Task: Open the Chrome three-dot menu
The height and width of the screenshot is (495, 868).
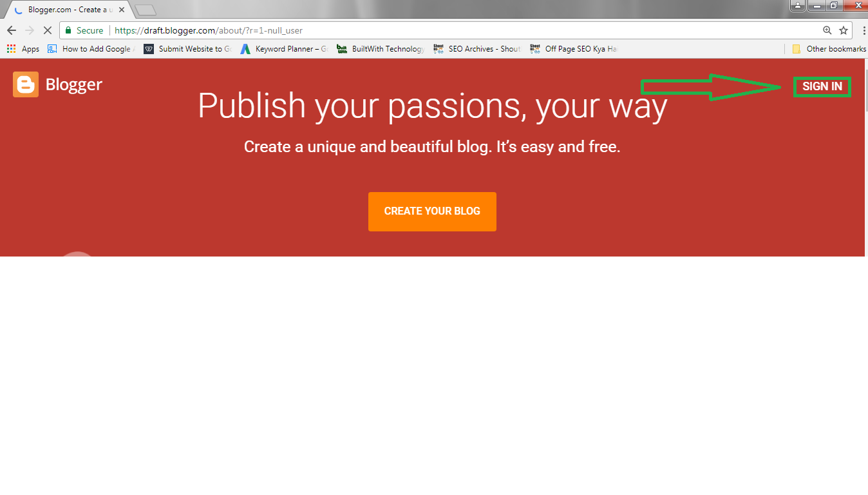Action: (x=863, y=30)
